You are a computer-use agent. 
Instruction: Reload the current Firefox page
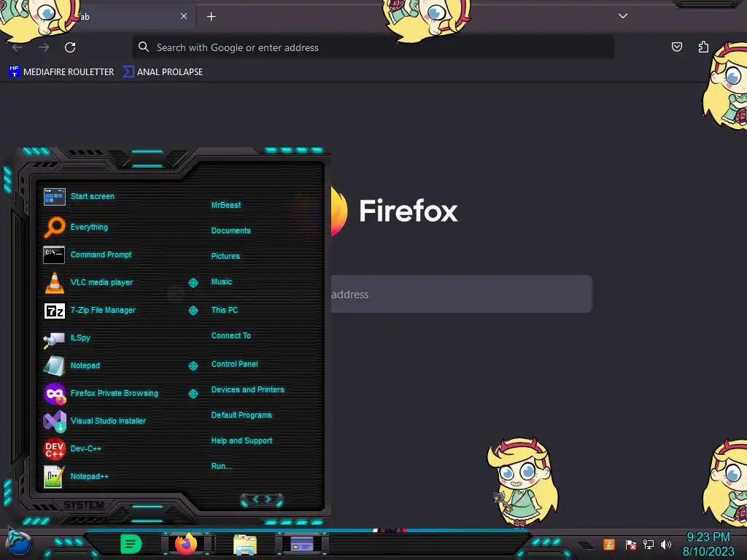coord(70,47)
